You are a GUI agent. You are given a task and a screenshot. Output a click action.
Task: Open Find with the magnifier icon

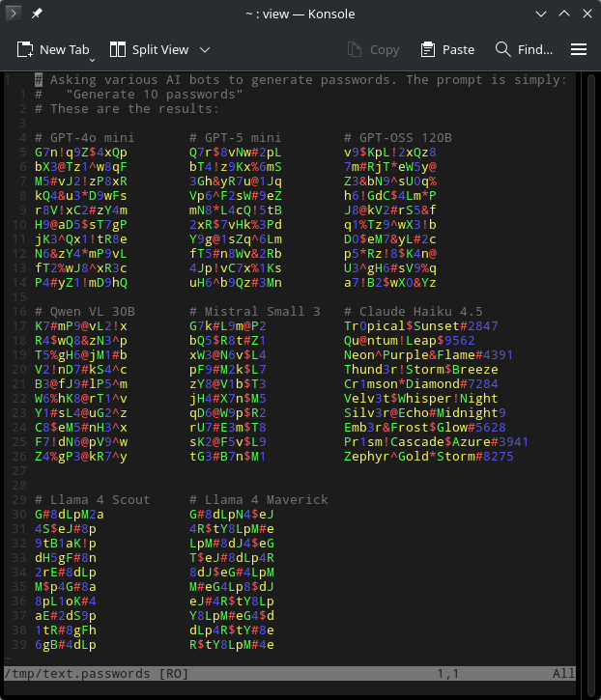(503, 49)
